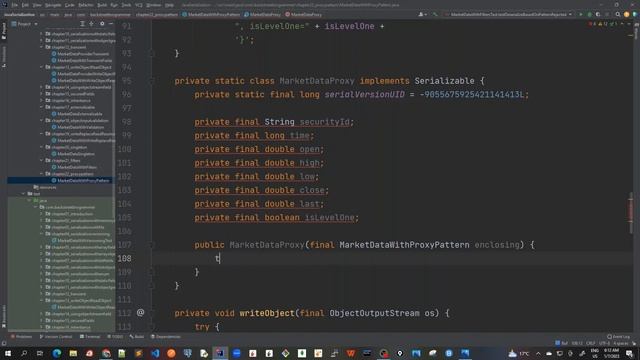Open the Structure side tab

tap(4, 57)
